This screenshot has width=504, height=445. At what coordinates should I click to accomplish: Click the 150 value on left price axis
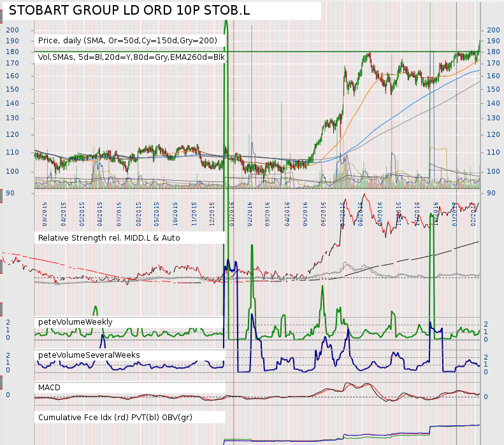coord(13,89)
